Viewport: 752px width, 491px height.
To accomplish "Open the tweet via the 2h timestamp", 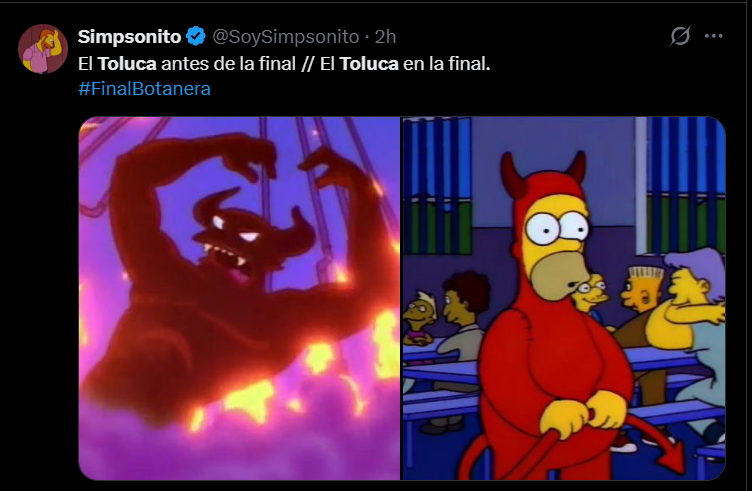I will (x=385, y=36).
